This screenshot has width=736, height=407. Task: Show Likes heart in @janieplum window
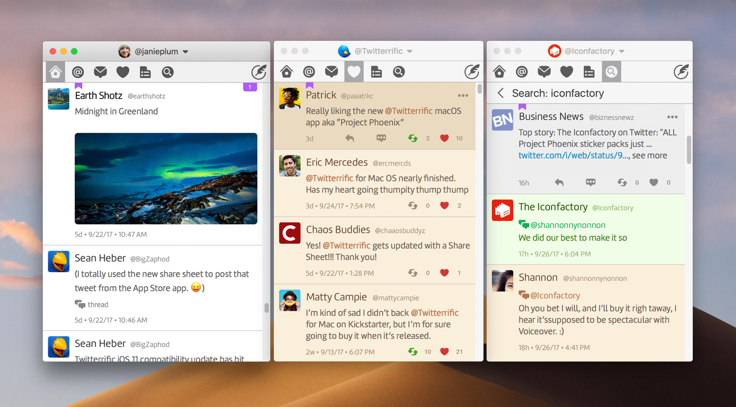(123, 72)
